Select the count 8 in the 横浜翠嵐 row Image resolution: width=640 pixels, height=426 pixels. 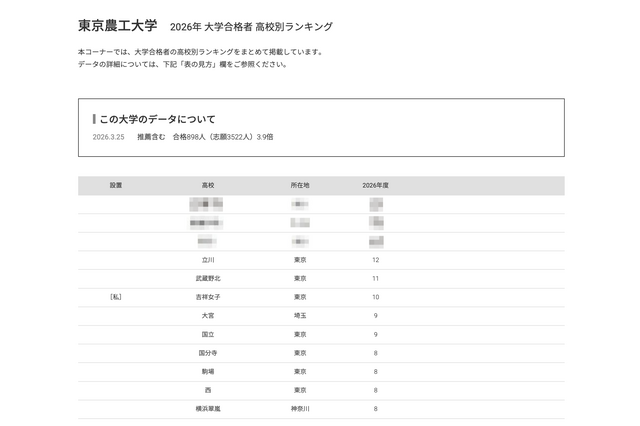pos(376,408)
